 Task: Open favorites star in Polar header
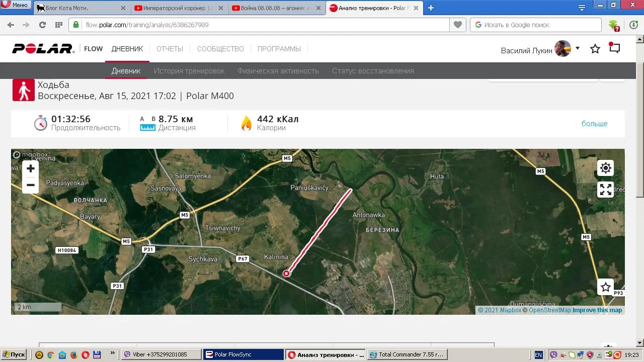[x=595, y=49]
